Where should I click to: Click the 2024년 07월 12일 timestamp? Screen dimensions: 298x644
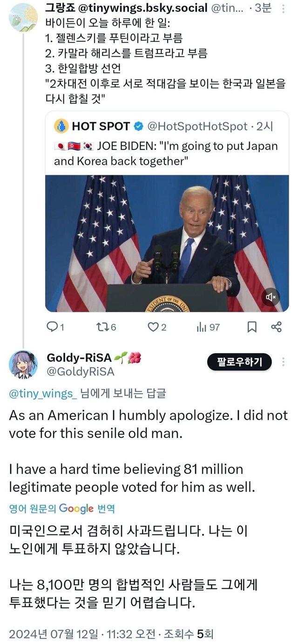(54, 634)
